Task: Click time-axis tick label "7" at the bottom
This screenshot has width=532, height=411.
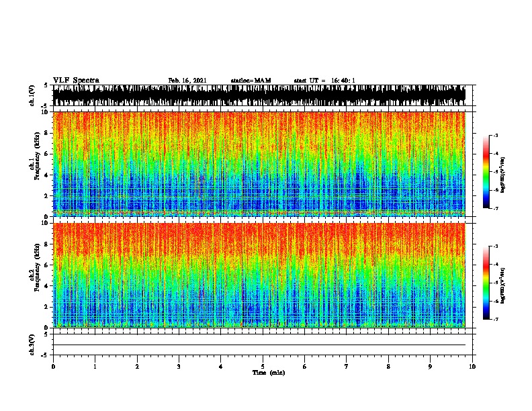Action: click(347, 367)
